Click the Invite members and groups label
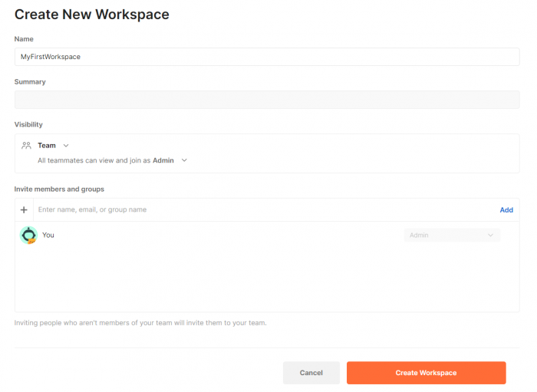537x392 pixels. (x=59, y=189)
